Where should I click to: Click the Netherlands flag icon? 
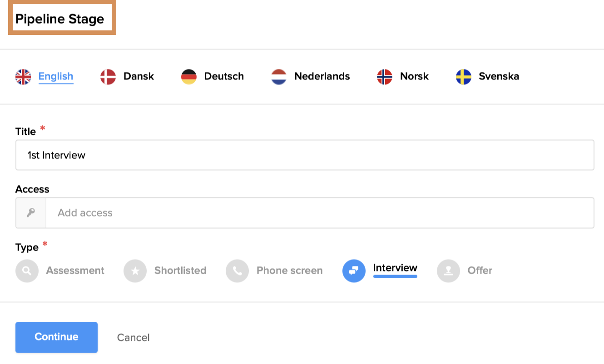[x=279, y=77]
